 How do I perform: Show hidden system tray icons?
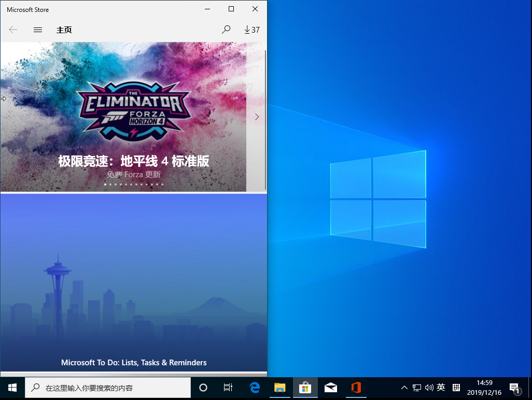(x=404, y=387)
